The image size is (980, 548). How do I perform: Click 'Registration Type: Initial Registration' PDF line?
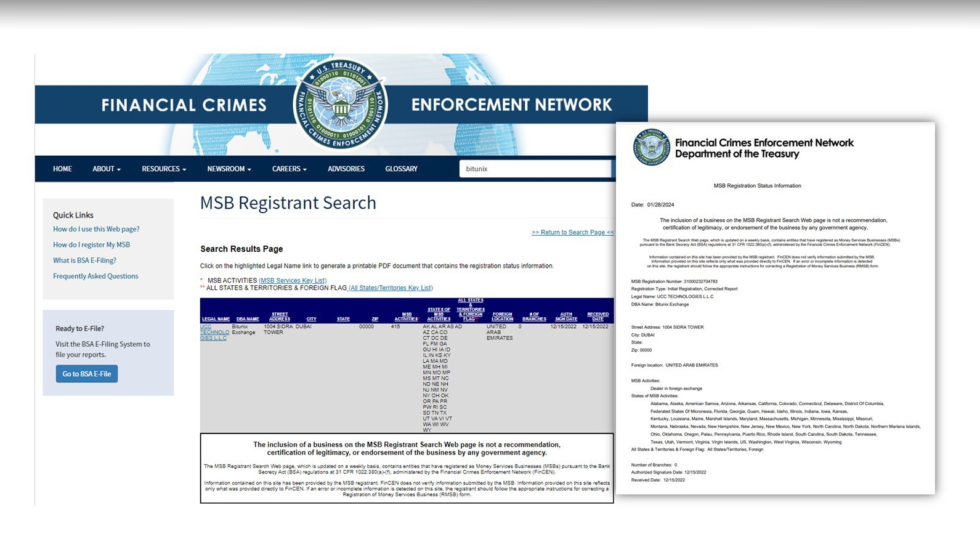pos(684,289)
